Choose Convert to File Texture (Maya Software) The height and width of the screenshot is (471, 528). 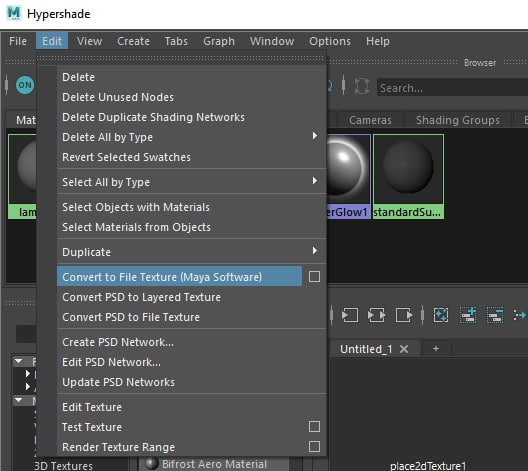click(179, 277)
